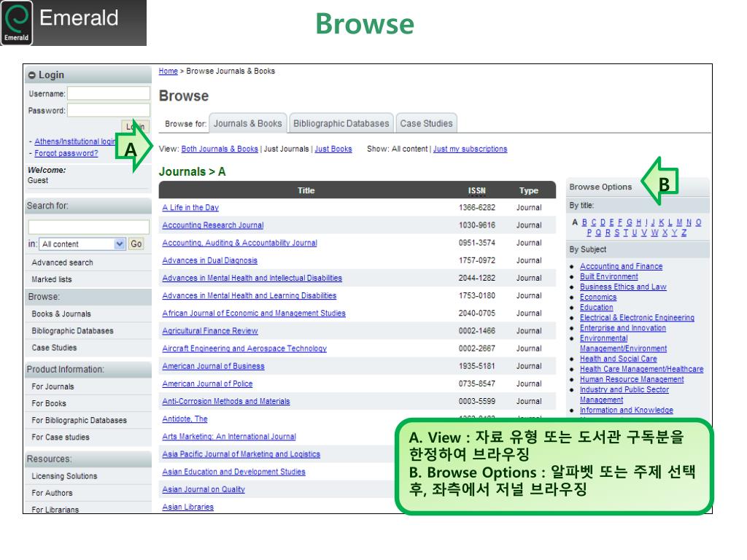Image resolution: width=747 pixels, height=560 pixels.
Task: Browse Bibliographic Databases in sidebar
Action: [x=73, y=331]
